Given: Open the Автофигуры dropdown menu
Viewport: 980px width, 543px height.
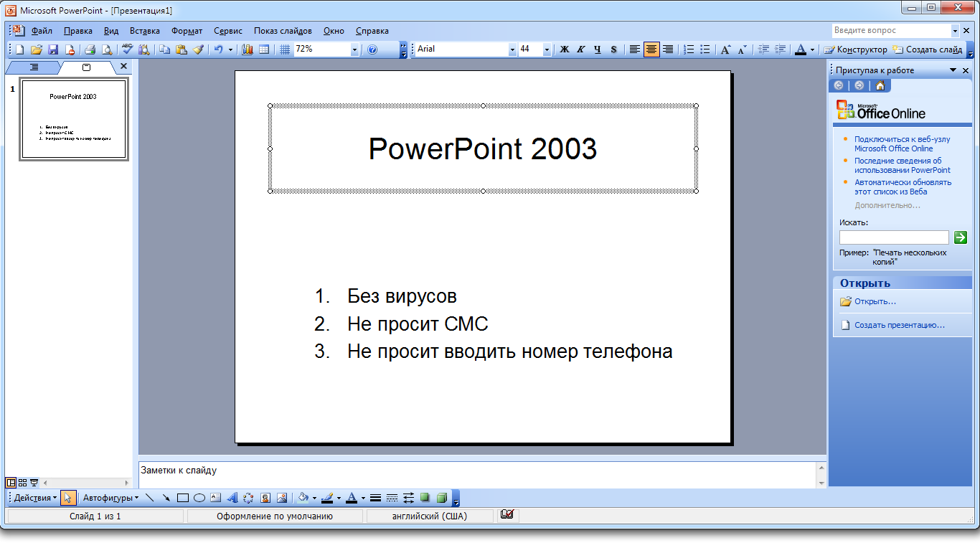Looking at the screenshot, I should 111,498.
